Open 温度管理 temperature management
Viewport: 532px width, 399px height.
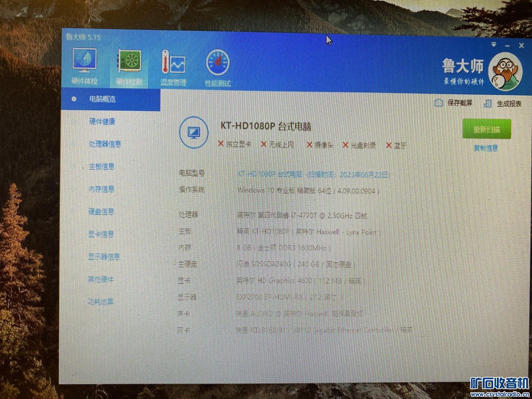pos(173,68)
